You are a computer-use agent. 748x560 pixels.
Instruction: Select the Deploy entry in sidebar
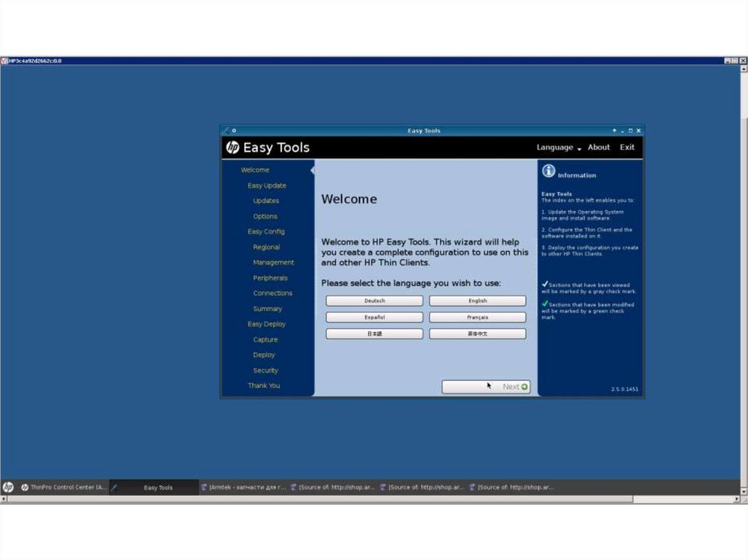[264, 355]
